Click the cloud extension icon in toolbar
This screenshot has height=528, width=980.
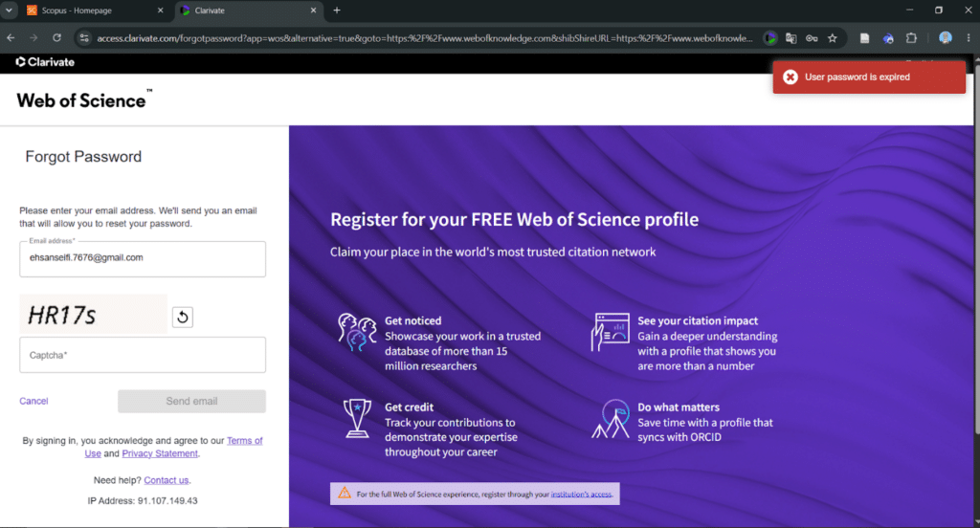point(888,38)
